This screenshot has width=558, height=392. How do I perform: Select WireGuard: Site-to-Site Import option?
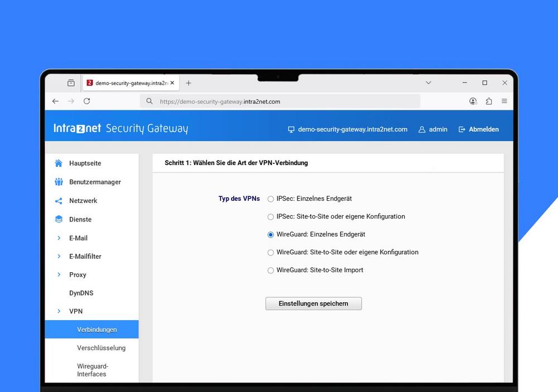pos(271,270)
